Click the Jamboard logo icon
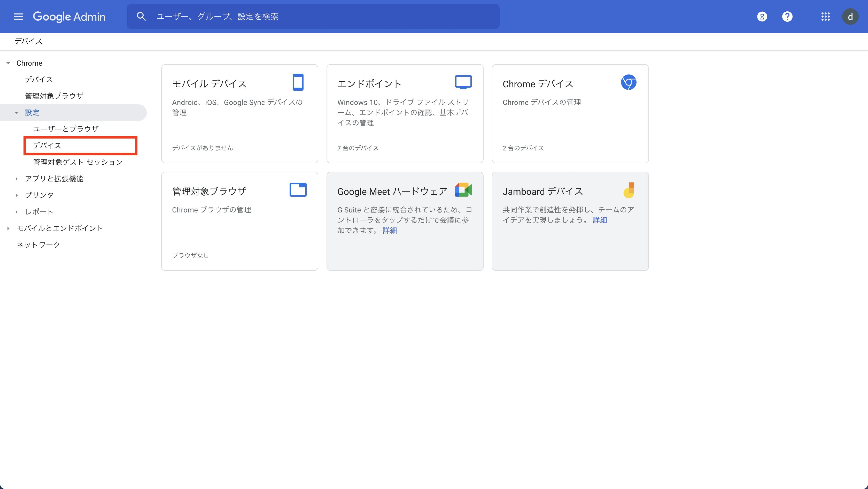The width and height of the screenshot is (868, 489). tap(629, 190)
